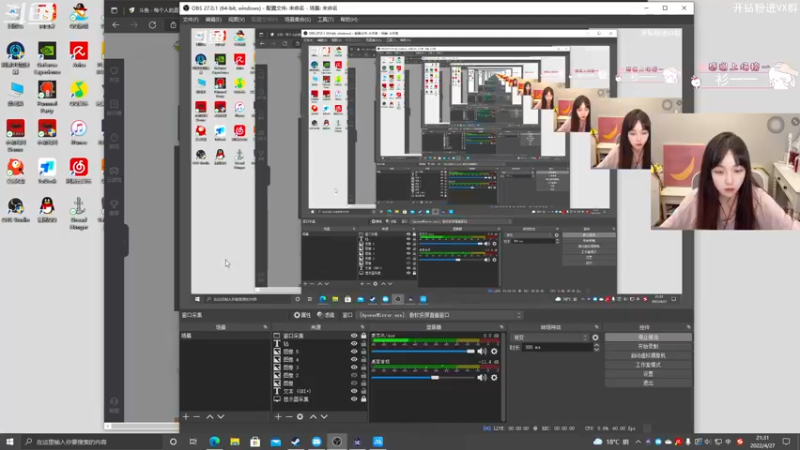Toggle visibility of 图像 5 source
This screenshot has height=450, width=800.
pos(354,352)
